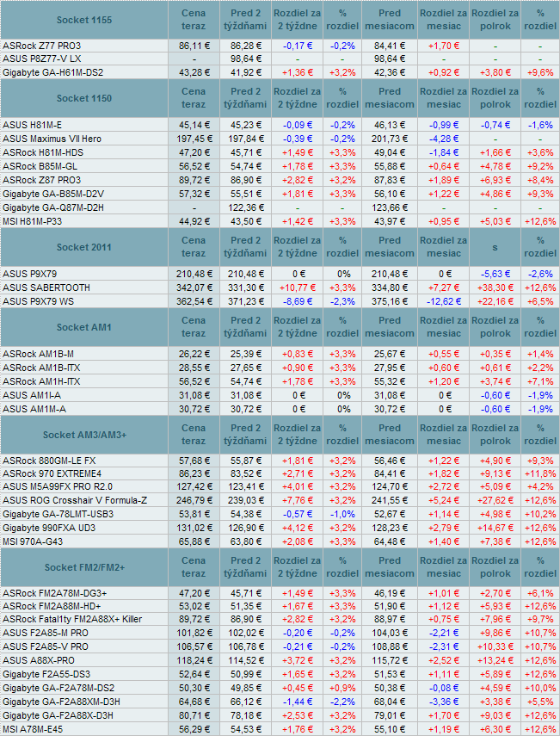Click the 246,79 € current price cell

click(194, 500)
